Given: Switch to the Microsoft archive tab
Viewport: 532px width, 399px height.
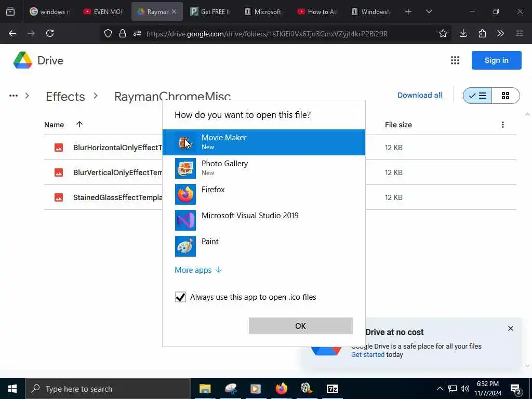Looking at the screenshot, I should pyautogui.click(x=264, y=11).
